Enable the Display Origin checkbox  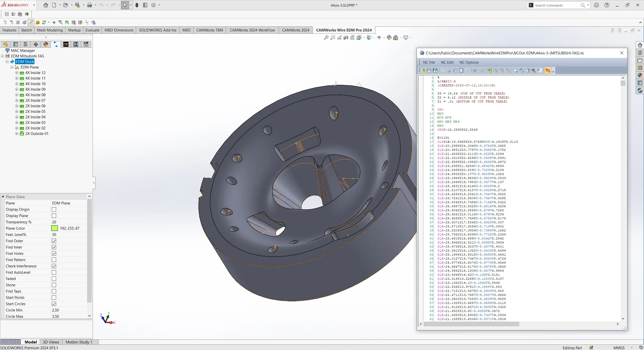tap(54, 209)
